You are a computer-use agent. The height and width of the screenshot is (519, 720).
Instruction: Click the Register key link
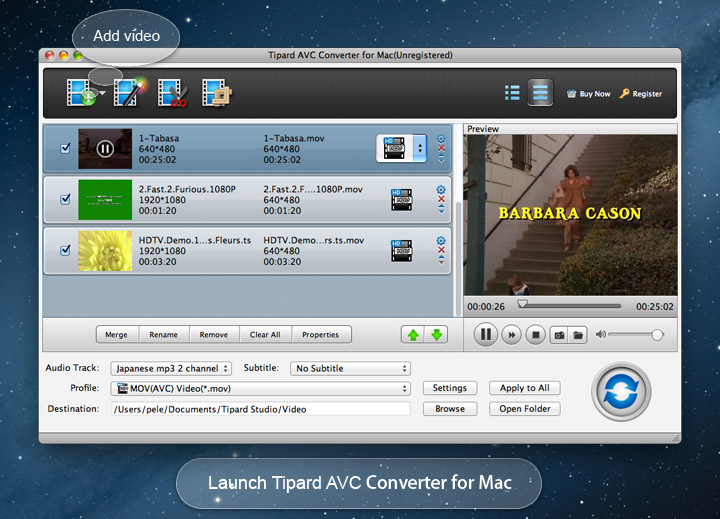click(x=641, y=94)
